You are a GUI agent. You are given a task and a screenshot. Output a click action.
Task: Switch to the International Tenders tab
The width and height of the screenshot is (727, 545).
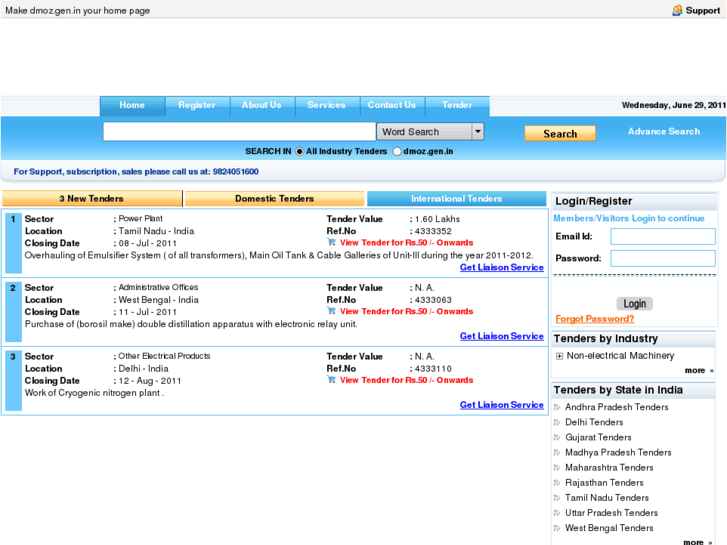click(456, 199)
